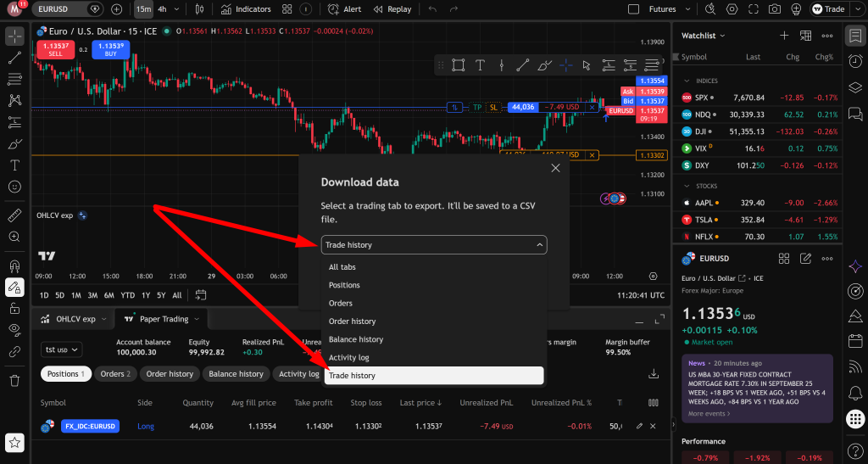The height and width of the screenshot is (464, 868).
Task: Open the Fibonacci retracement tool group
Action: 15,79
